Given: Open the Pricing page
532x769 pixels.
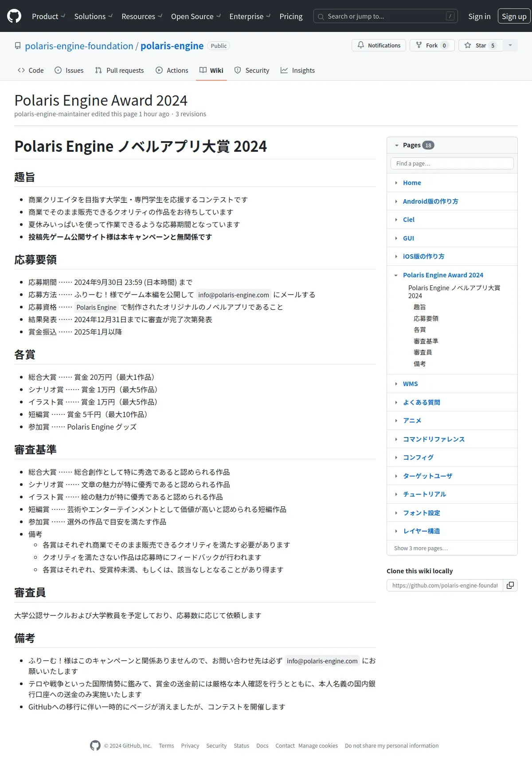Looking at the screenshot, I should [x=291, y=16].
